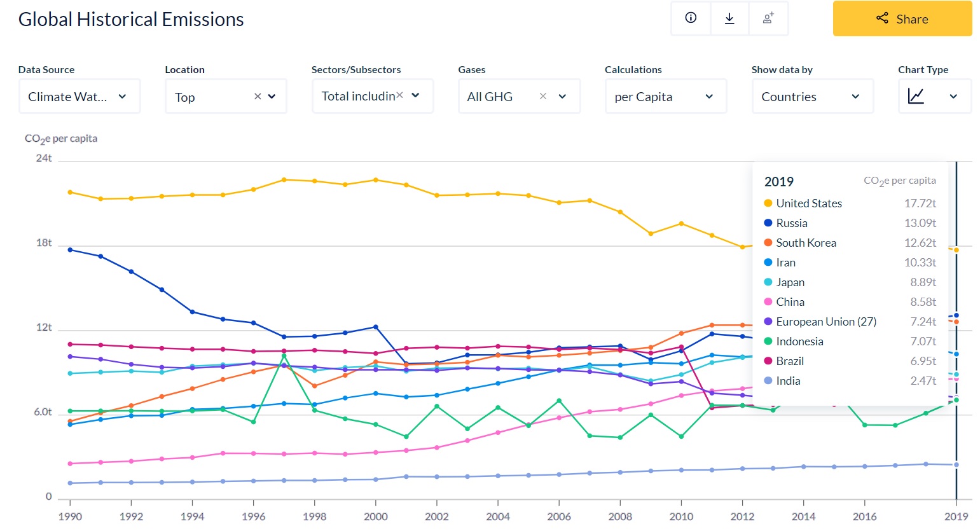Click the save-to-user icon beside download

coord(768,18)
